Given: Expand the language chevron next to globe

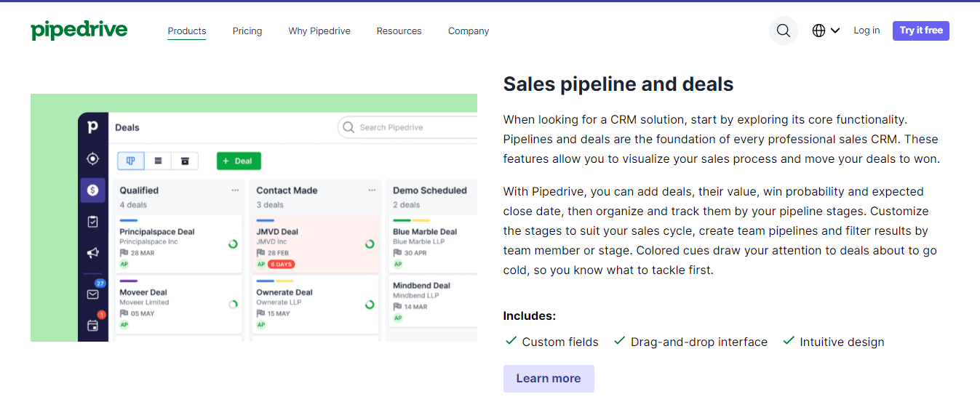Looking at the screenshot, I should 835,31.
